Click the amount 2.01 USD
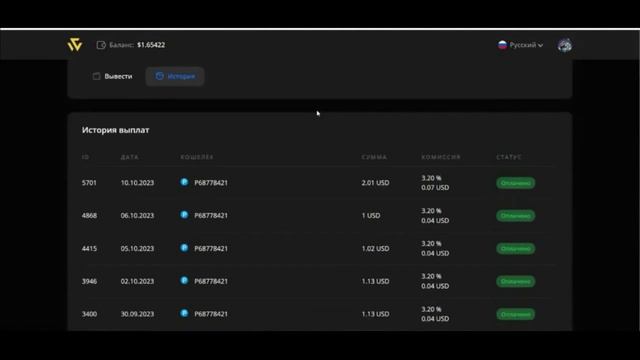The image size is (640, 360). pyautogui.click(x=375, y=183)
